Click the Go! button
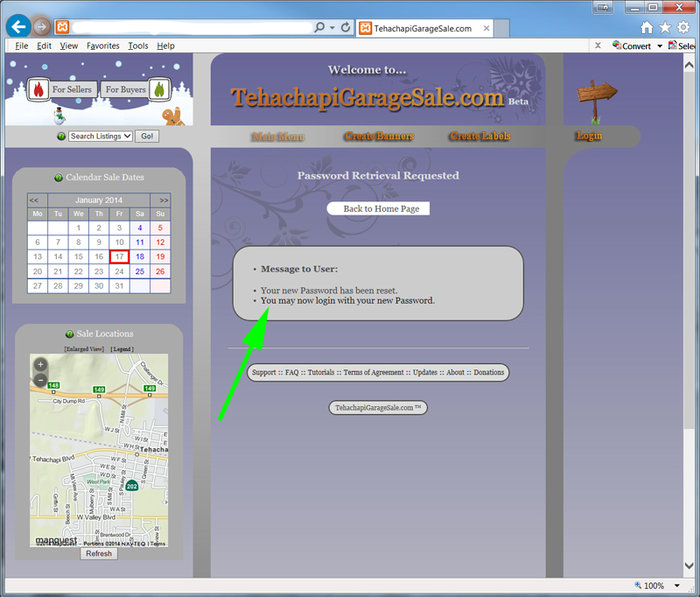 click(x=147, y=137)
